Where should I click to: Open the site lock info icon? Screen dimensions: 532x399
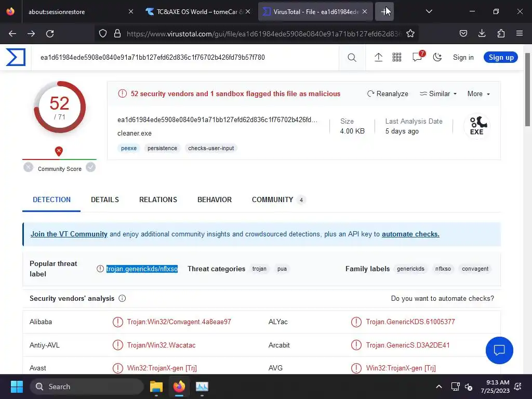tap(117, 33)
